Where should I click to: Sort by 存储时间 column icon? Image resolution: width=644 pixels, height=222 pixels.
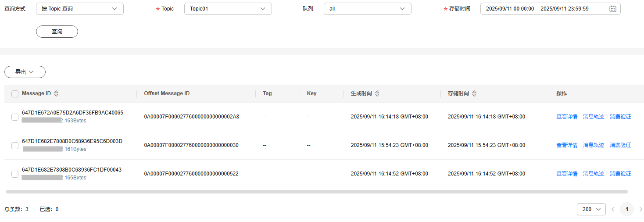(x=474, y=93)
